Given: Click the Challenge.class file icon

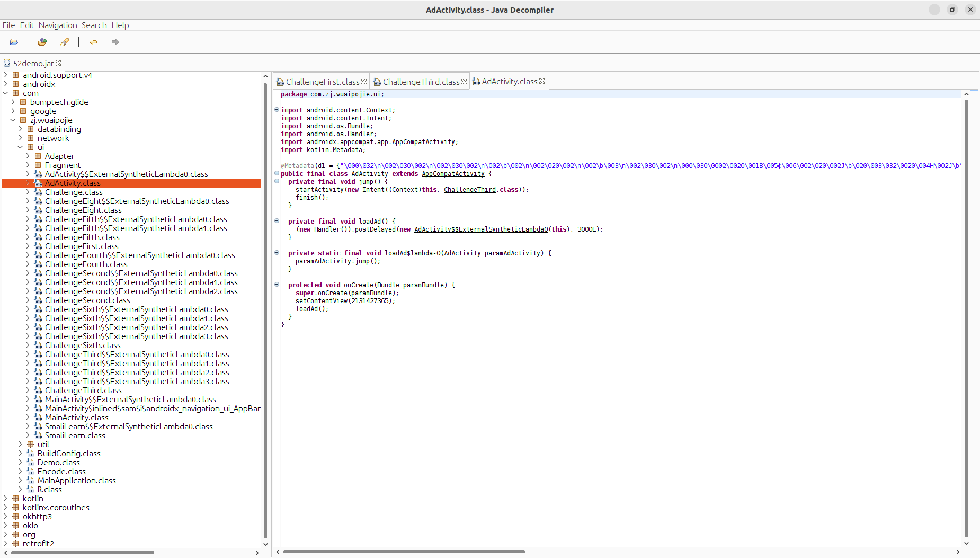Looking at the screenshot, I should [38, 192].
